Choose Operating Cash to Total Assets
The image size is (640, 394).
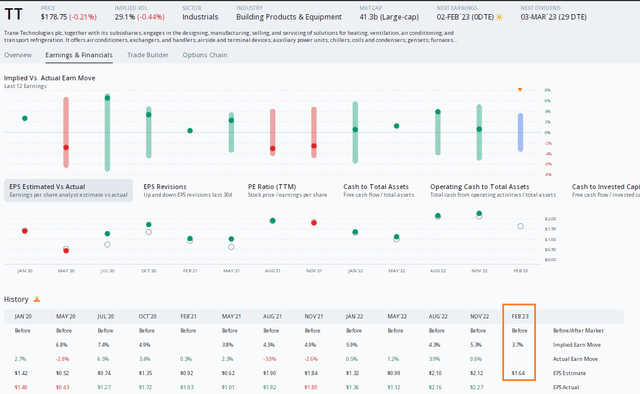click(x=493, y=190)
